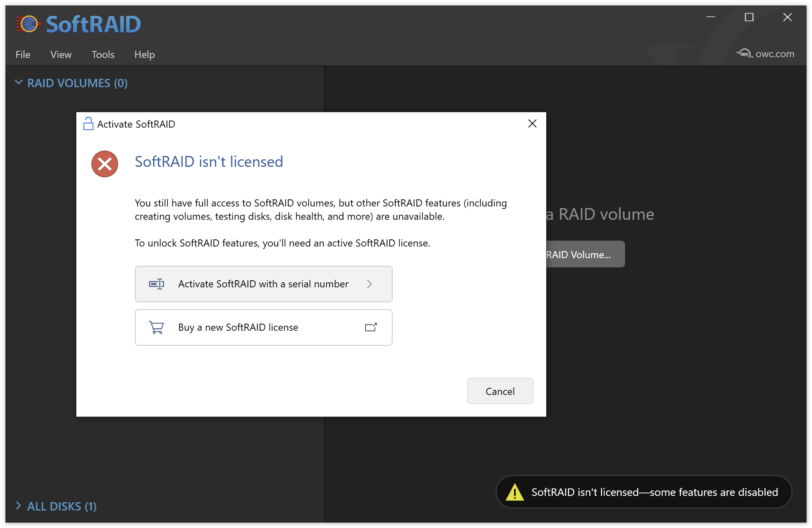Click the external link icon on Buy button
This screenshot has height=528, width=812.
pos(371,327)
